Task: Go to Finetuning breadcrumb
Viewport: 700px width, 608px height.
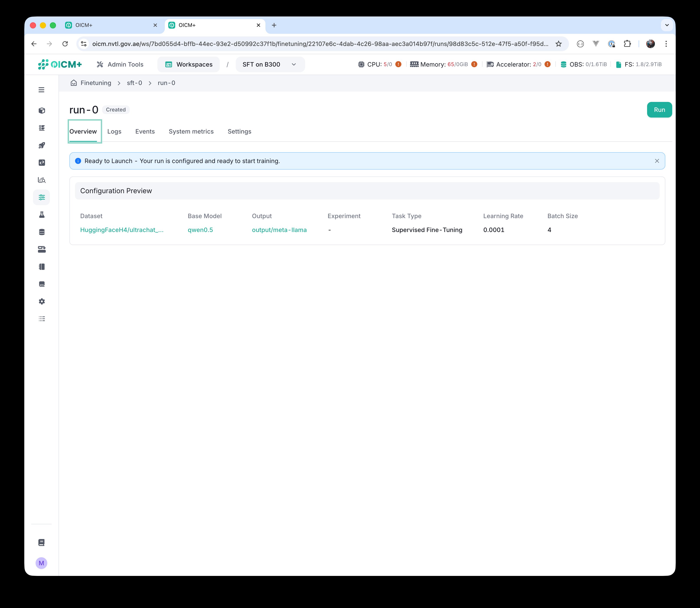Action: pos(96,83)
